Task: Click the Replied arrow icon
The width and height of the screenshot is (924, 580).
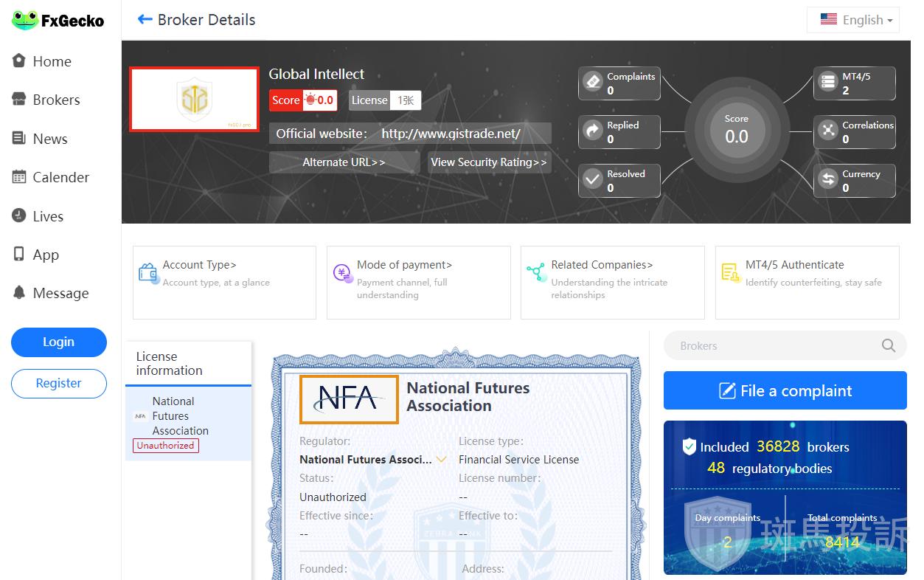Action: pyautogui.click(x=593, y=131)
